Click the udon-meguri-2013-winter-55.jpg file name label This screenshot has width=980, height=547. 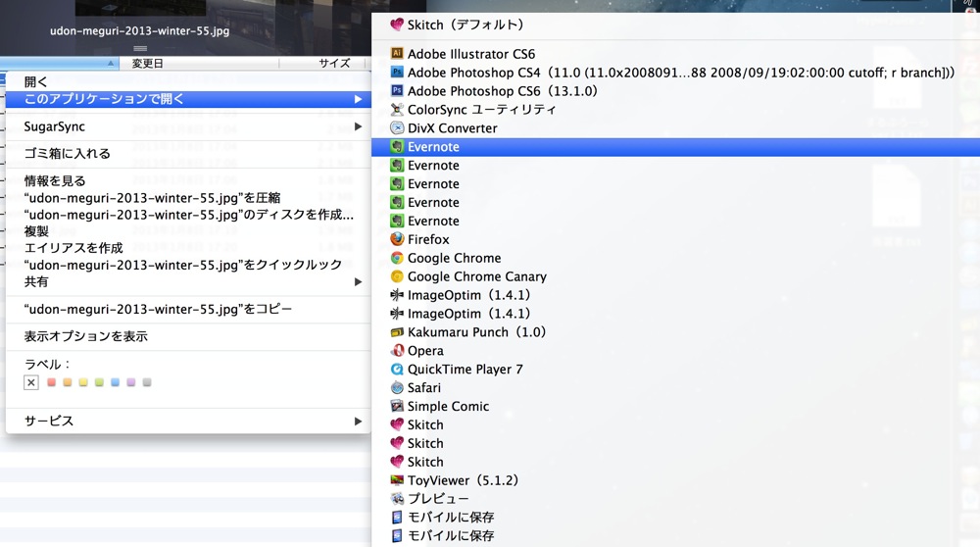139,30
